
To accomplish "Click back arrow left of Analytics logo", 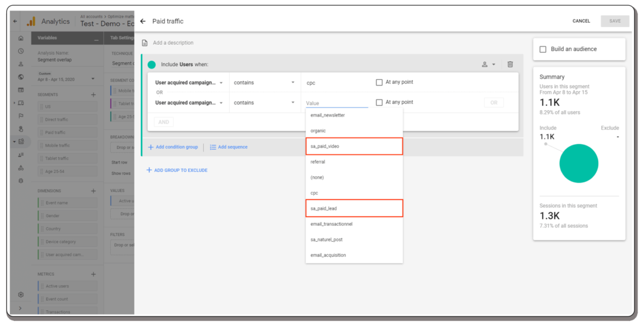I will point(15,21).
